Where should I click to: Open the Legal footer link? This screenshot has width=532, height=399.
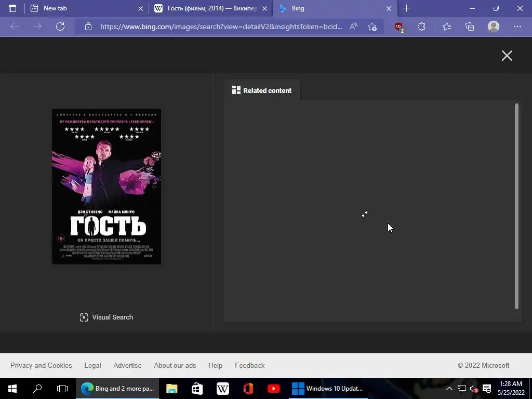click(92, 365)
